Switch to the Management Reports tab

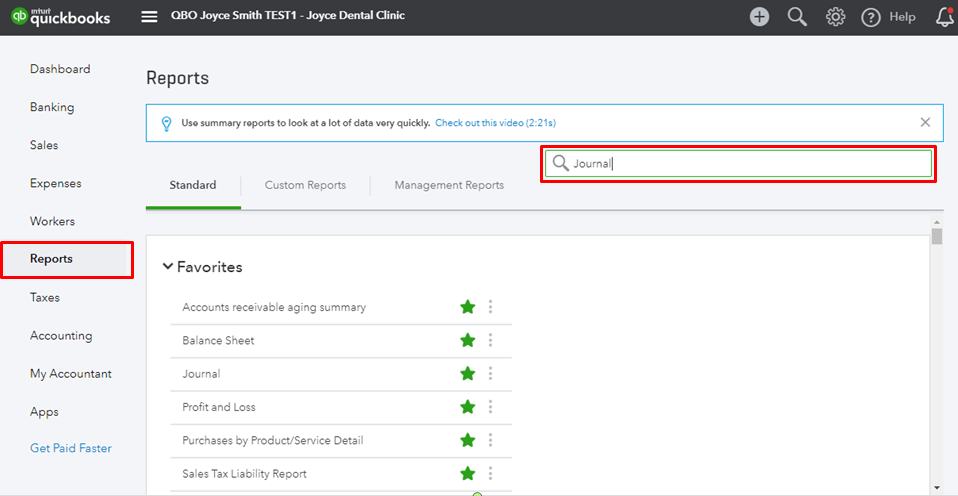(x=449, y=185)
